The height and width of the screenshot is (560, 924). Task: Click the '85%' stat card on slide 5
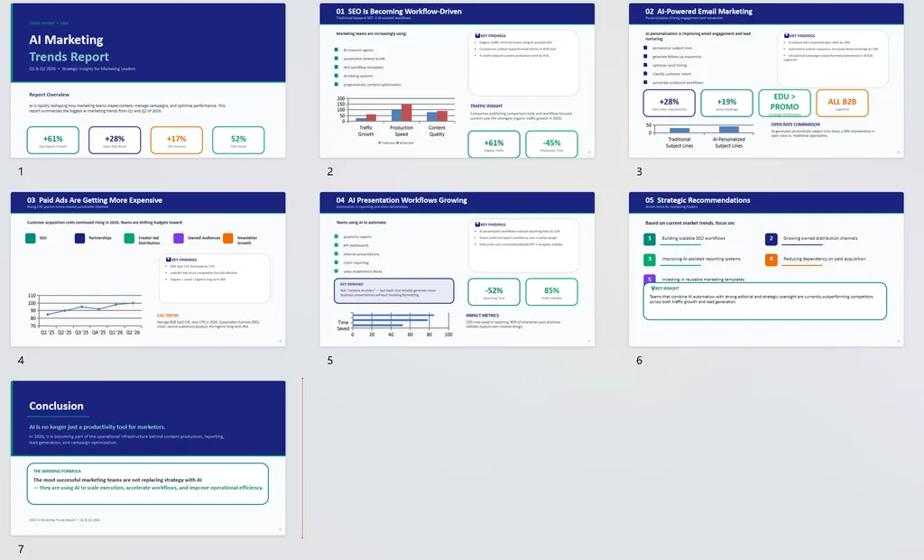coord(551,292)
